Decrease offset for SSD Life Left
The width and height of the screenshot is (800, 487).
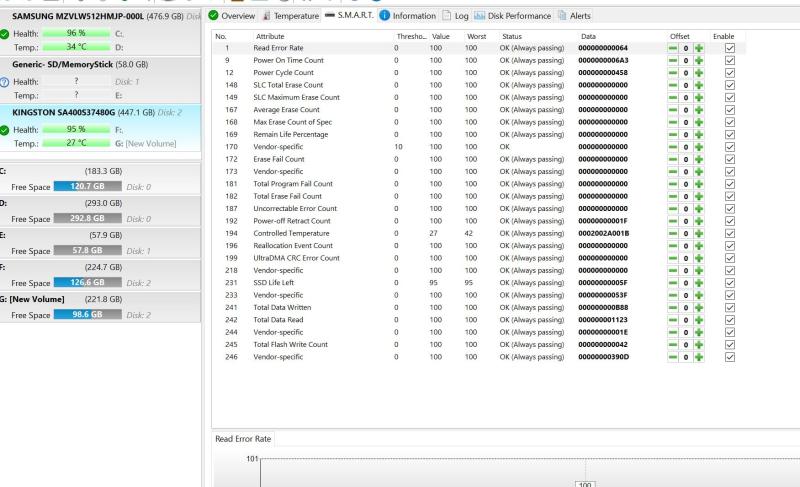coord(673,283)
